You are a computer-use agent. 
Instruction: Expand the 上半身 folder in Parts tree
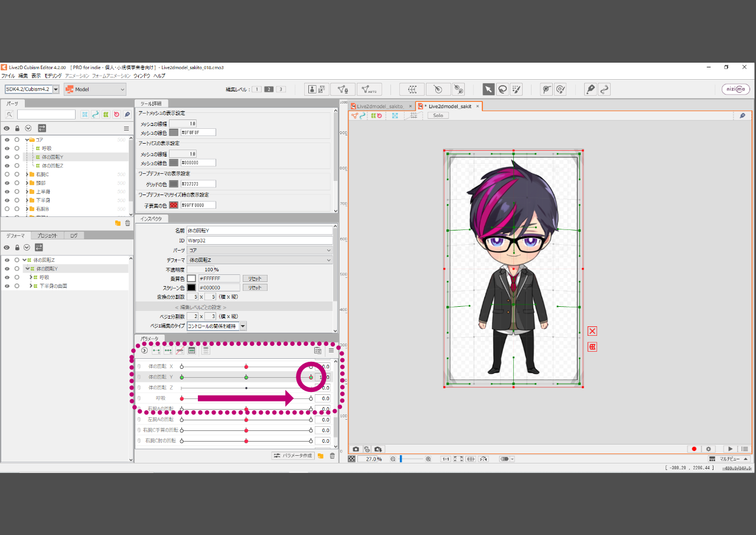pyautogui.click(x=27, y=192)
